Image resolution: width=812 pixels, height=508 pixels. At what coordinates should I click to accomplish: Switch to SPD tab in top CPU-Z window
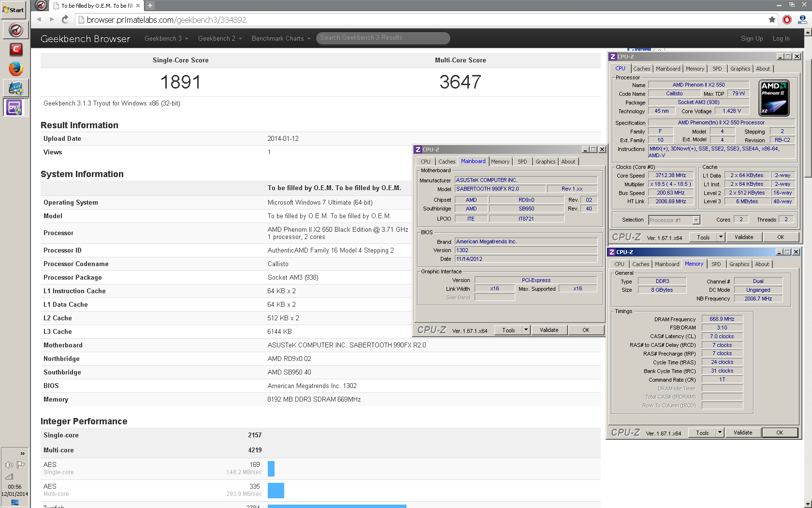(x=717, y=69)
